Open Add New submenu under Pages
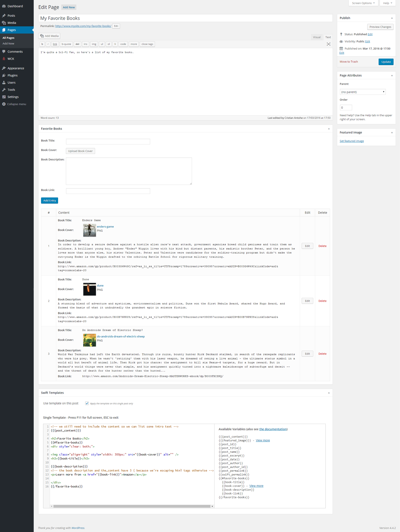400x532 pixels. [8, 44]
